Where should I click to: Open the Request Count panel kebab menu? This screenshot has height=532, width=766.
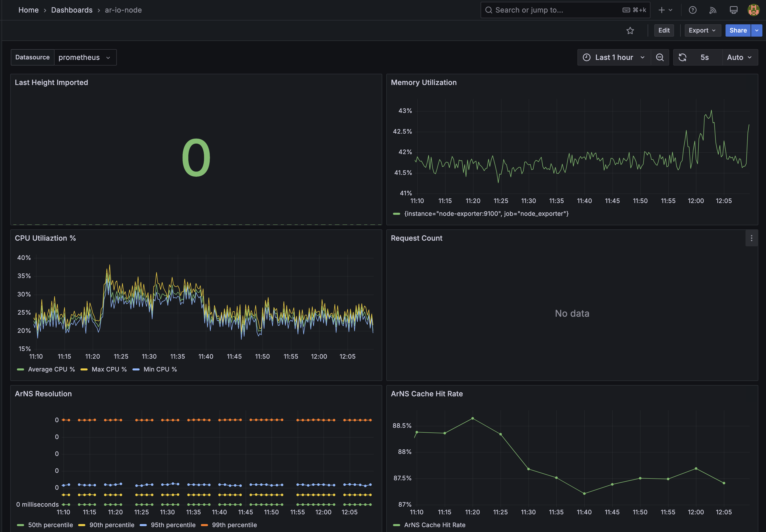pos(751,238)
